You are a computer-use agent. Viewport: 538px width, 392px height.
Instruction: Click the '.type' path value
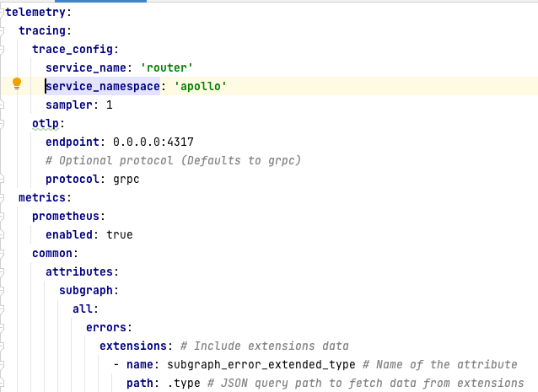[178, 383]
